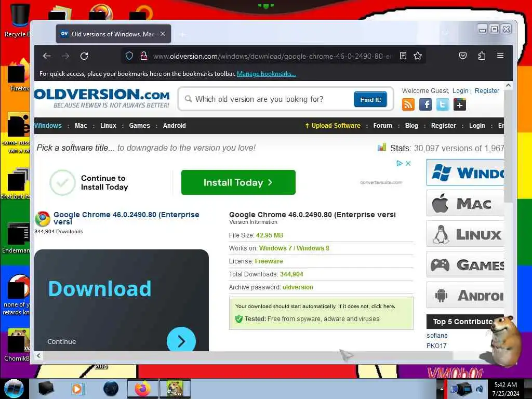Screen dimensions: 532x399
Task: Click Login in the black nav bar
Action: click(x=477, y=126)
